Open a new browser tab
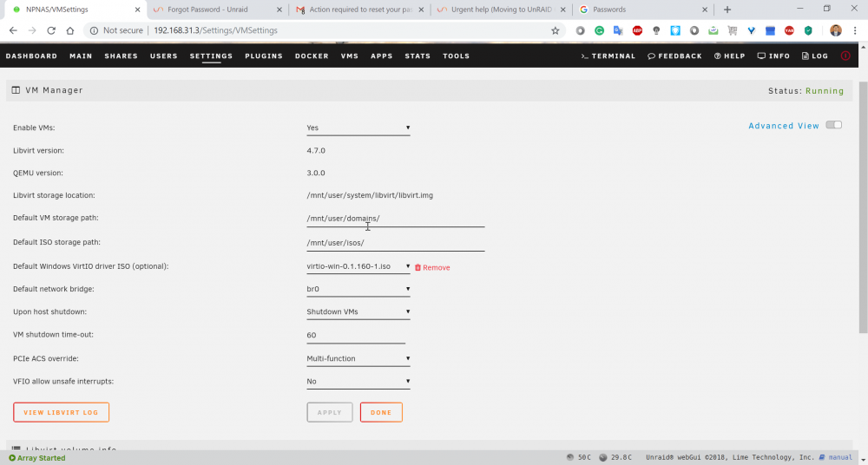Screen dimensions: 868x465 (727, 10)
